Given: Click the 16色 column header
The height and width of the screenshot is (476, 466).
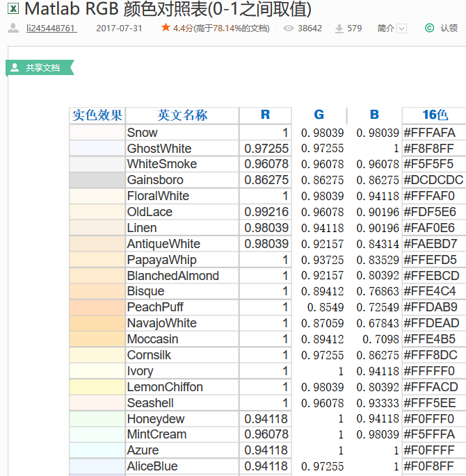Looking at the screenshot, I should (x=435, y=115).
